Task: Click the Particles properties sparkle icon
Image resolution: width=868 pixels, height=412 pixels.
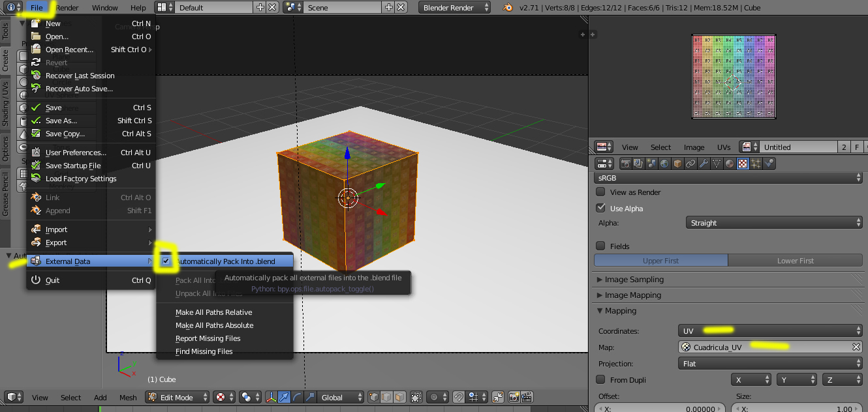Action: tap(756, 164)
